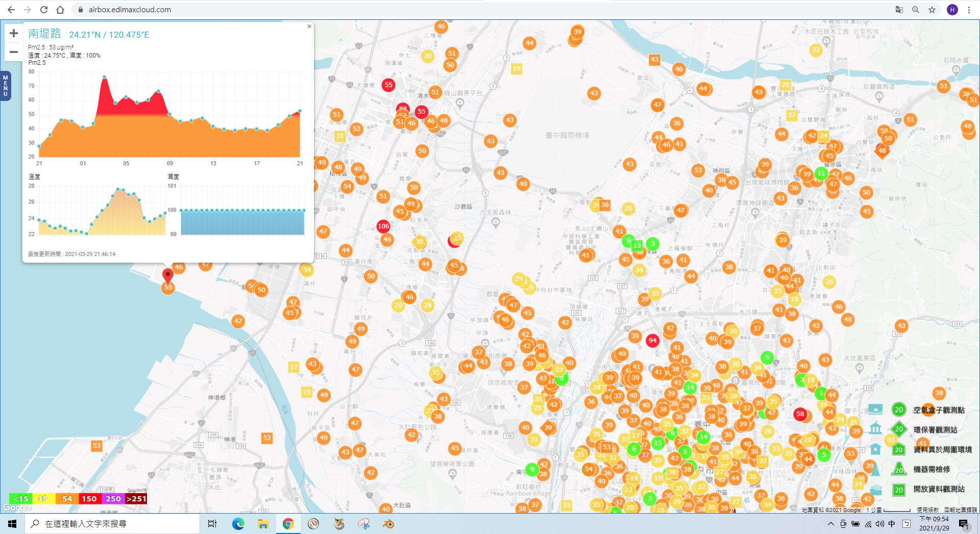Viewport: 980px width, 534px height.
Task: Click the house legend icon
Action: [875, 449]
